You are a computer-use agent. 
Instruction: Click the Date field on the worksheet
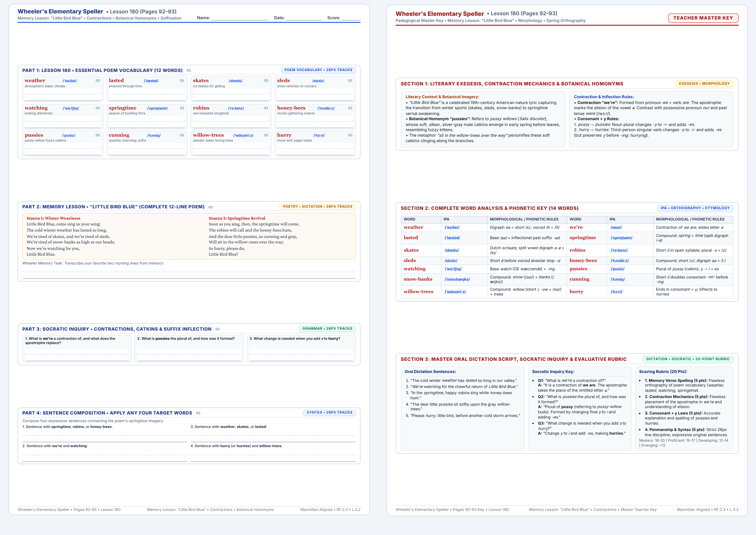304,18
